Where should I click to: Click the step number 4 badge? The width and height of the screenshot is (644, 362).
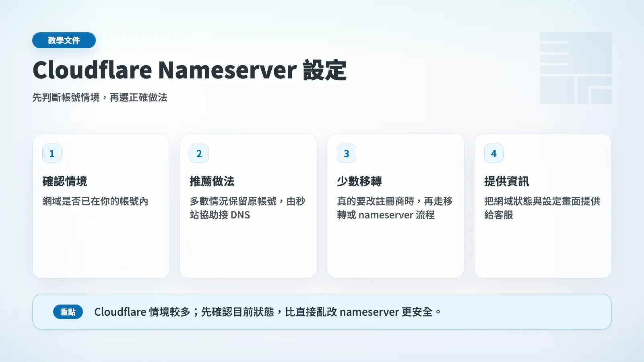[x=494, y=153]
